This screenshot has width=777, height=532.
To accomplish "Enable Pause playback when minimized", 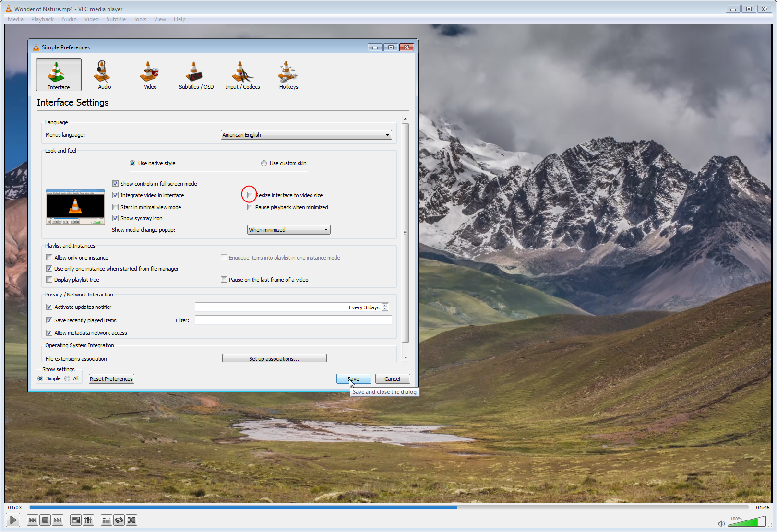I will pos(250,207).
